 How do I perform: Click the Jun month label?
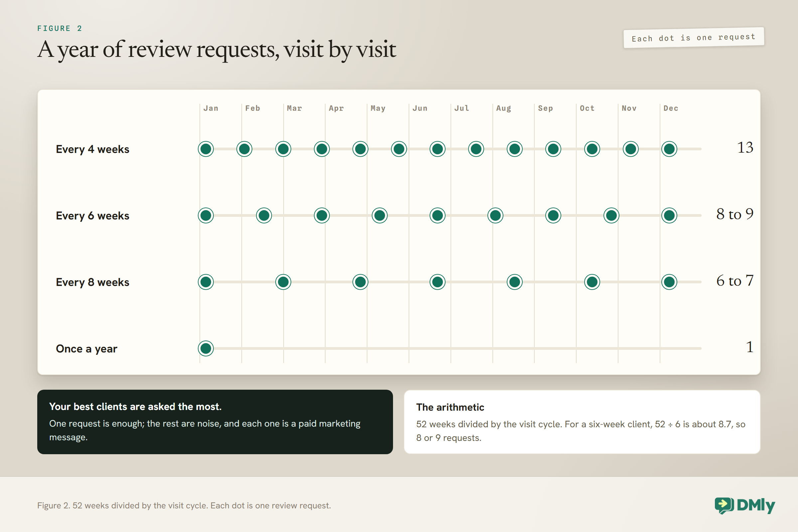pyautogui.click(x=420, y=108)
